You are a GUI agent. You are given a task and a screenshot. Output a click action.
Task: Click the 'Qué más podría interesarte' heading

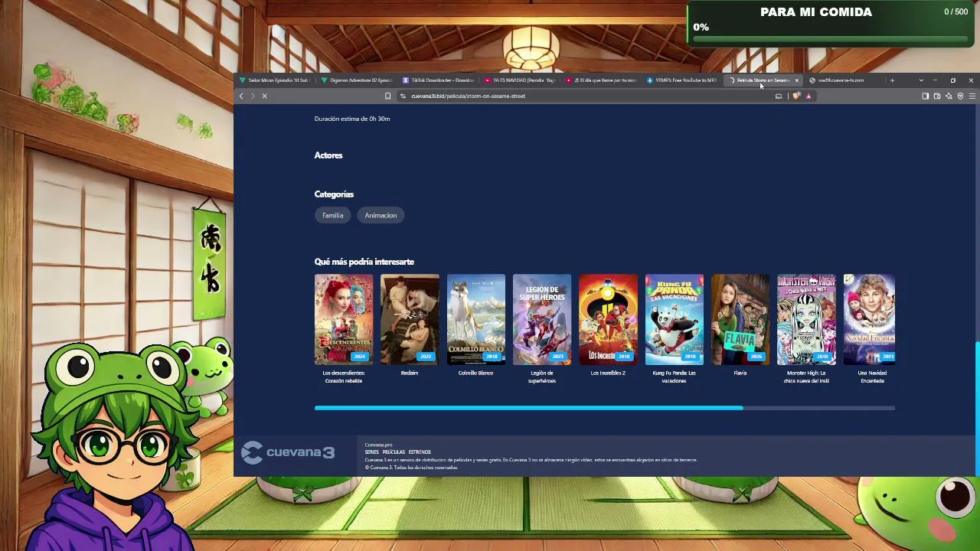pyautogui.click(x=364, y=262)
